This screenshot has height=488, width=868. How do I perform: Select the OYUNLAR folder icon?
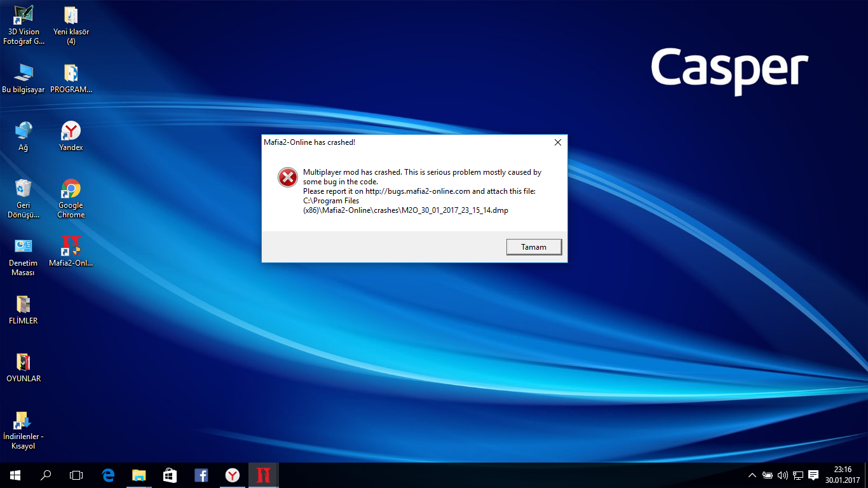coord(24,367)
